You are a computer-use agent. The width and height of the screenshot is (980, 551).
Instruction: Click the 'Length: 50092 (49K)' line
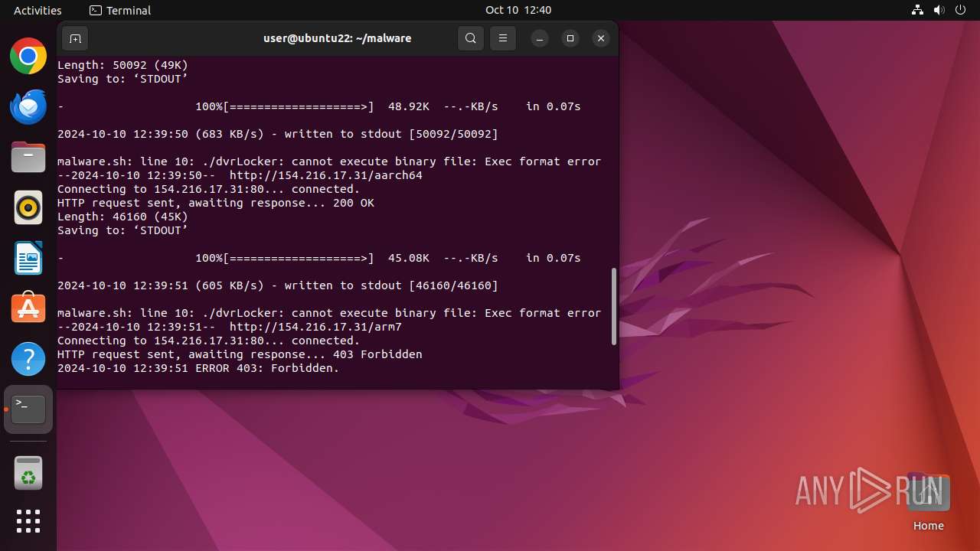(x=122, y=65)
